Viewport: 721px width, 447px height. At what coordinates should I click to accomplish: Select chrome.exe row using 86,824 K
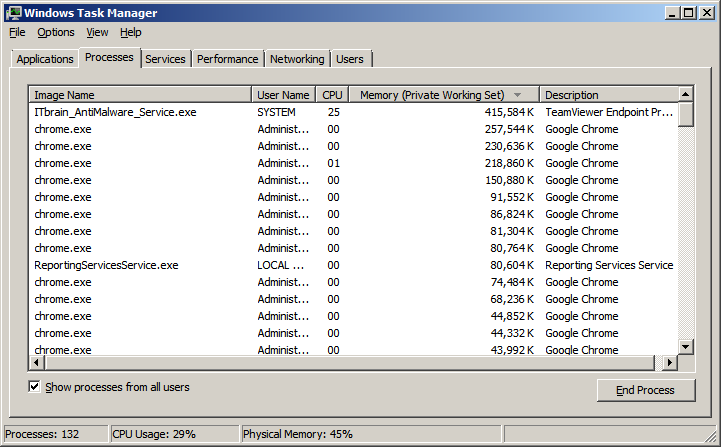pyautogui.click(x=354, y=214)
